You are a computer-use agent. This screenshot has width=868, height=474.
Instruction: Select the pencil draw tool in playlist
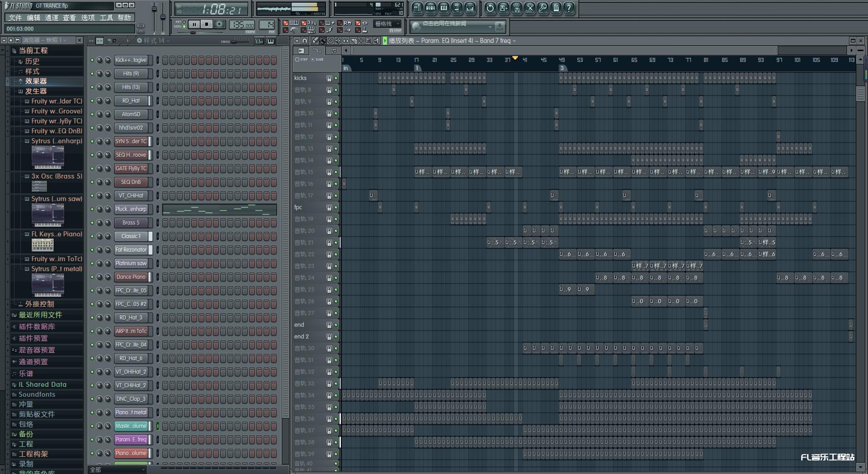tap(315, 41)
